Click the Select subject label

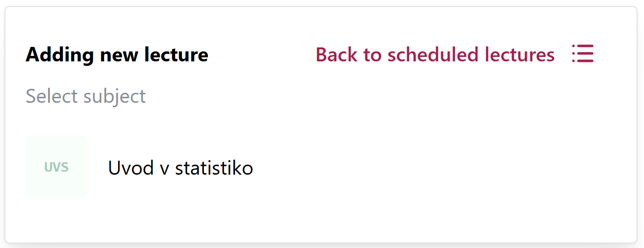coord(86,96)
